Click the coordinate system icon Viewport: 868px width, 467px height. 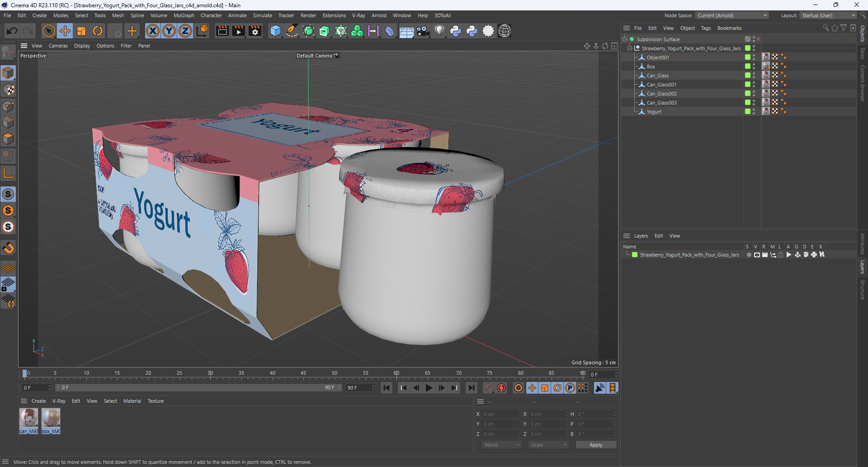pos(203,31)
